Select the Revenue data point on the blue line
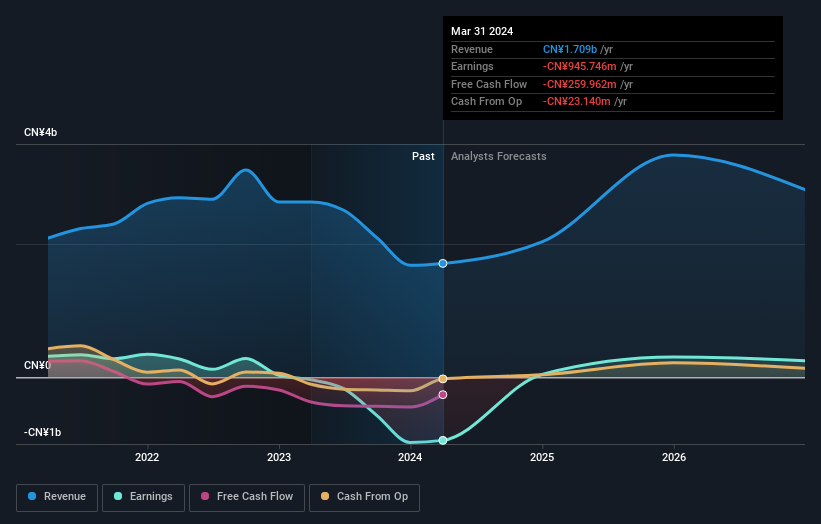 tap(443, 263)
